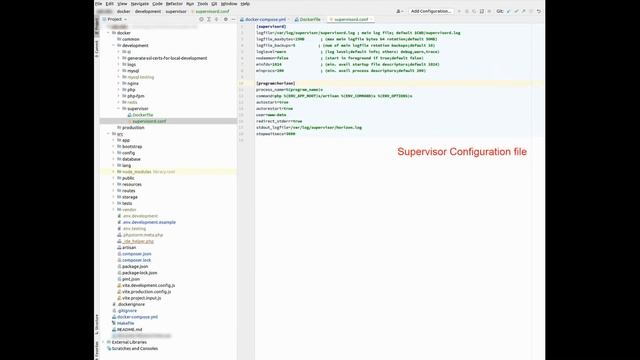Collapse the supervisor folder arrow

pos(119,109)
